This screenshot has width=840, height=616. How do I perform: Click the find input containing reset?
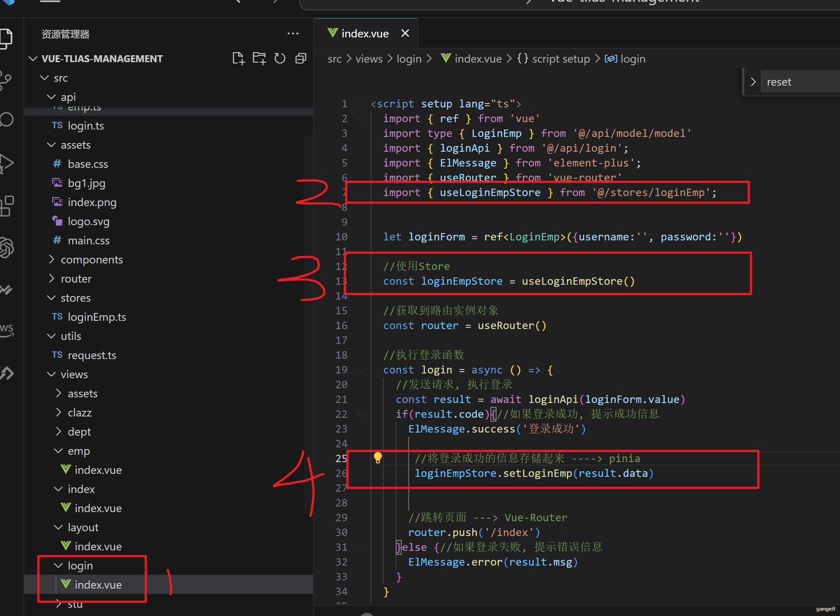(800, 82)
